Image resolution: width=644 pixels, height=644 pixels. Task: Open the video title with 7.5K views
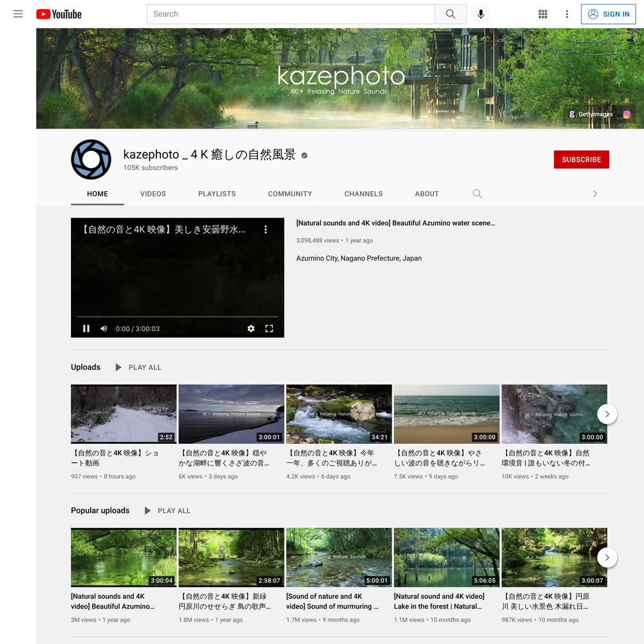tap(439, 458)
